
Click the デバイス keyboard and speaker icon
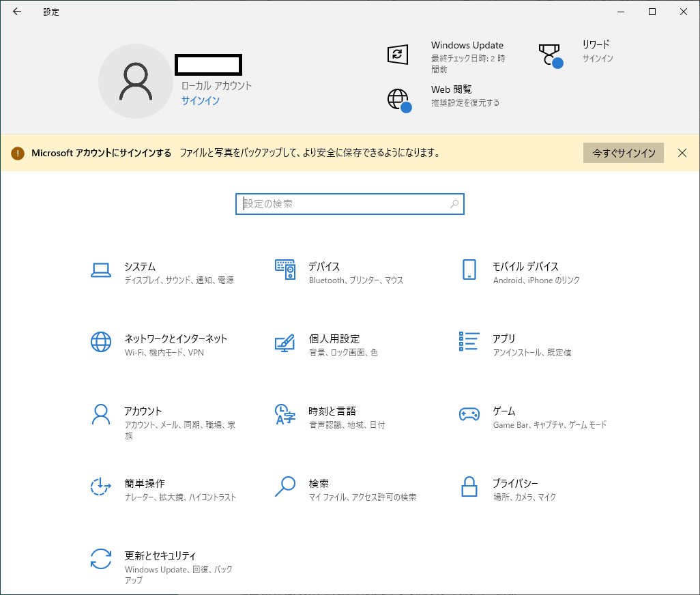(285, 270)
